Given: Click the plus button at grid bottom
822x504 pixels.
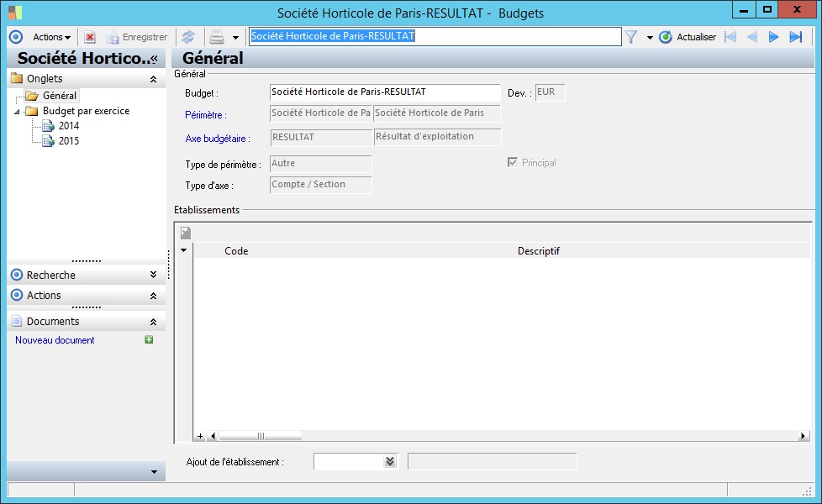Looking at the screenshot, I should click(200, 436).
